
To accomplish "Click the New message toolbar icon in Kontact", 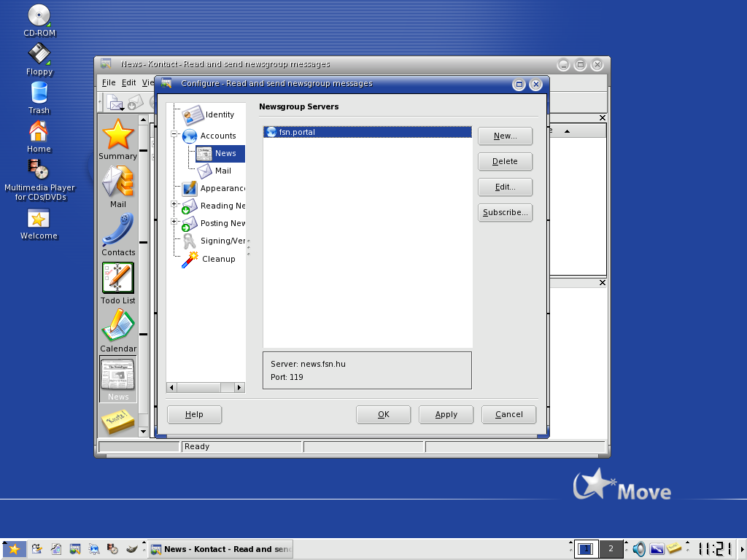I will coord(115,102).
